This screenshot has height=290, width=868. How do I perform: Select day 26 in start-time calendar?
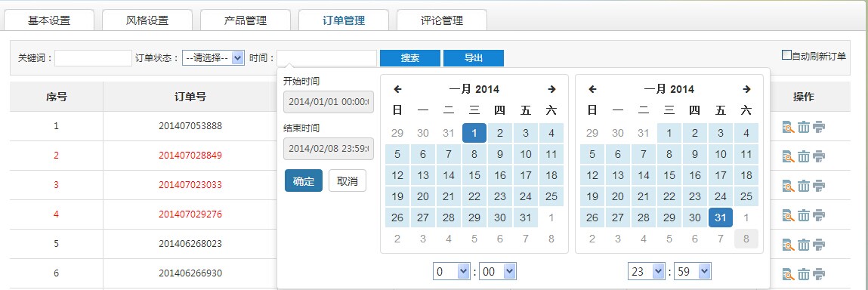coord(397,218)
